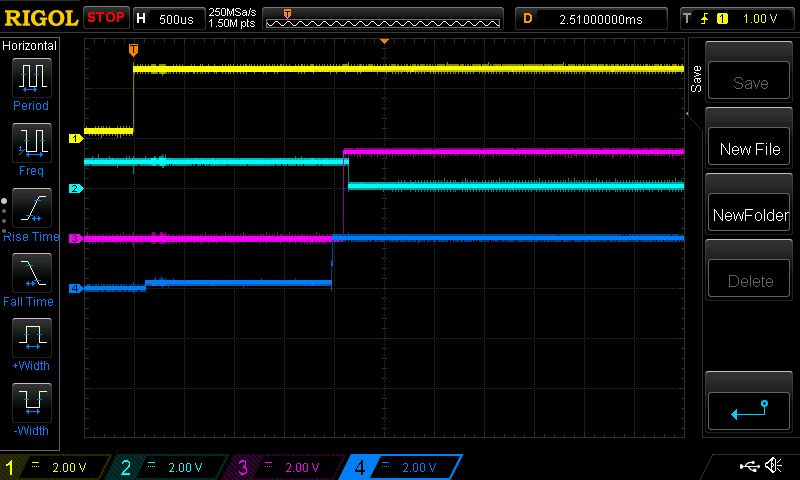Viewport: 800px width, 480px height.
Task: Select the +Width measurement icon
Action: (x=31, y=337)
